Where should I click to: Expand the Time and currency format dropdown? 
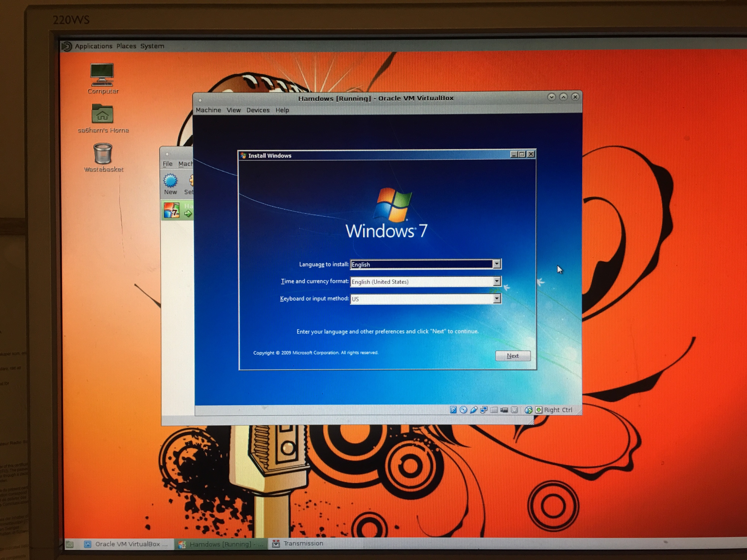497,281
